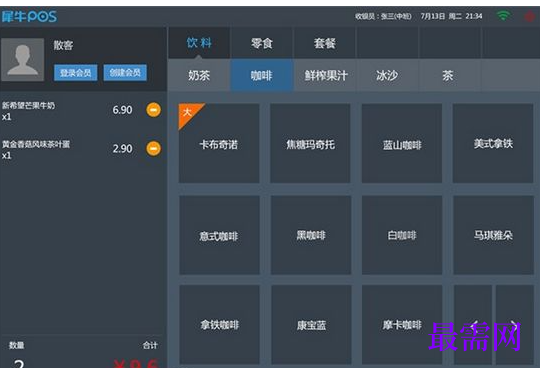Add 黑咖啡 to the order
The image size is (540, 368).
[311, 235]
